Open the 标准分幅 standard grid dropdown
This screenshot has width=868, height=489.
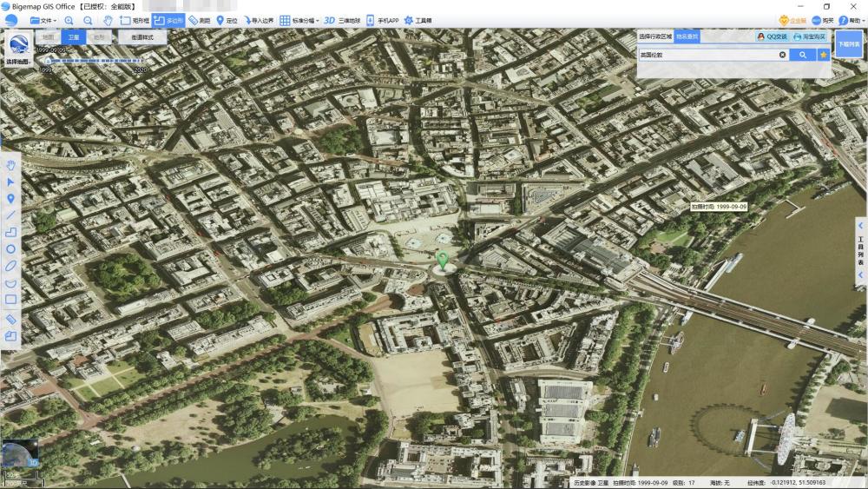coord(299,21)
